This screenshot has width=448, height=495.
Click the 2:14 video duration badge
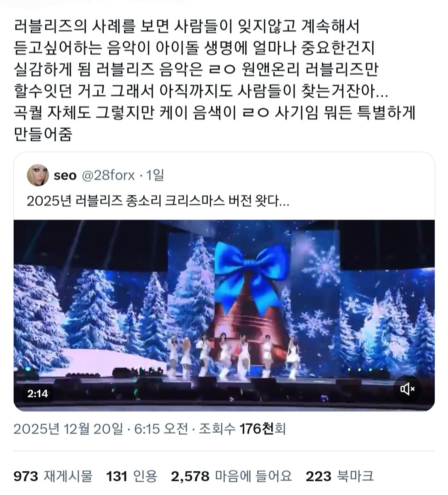37,393
